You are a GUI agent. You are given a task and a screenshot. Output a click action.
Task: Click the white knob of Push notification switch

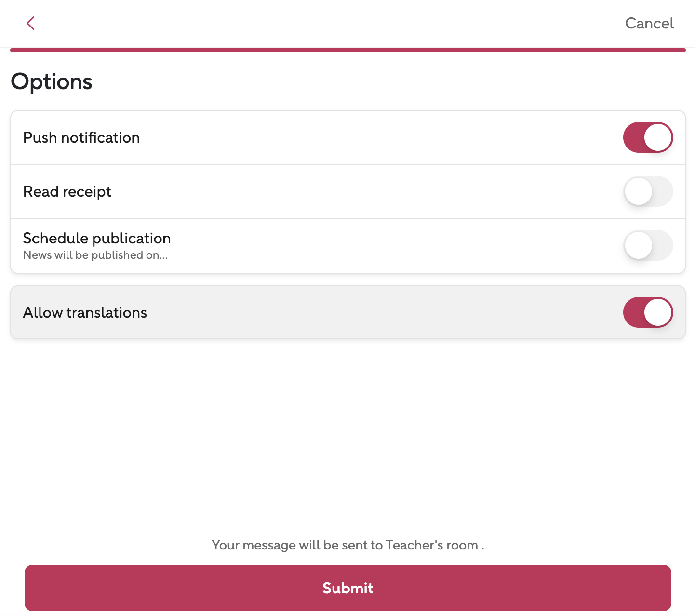658,137
